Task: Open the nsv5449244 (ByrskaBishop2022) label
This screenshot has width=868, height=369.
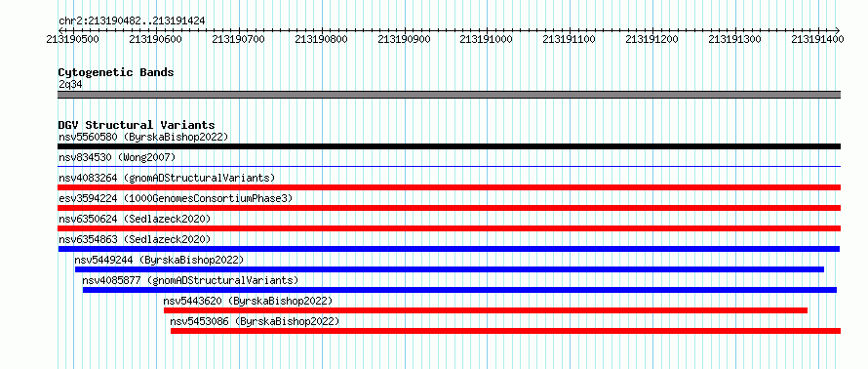Action: pyautogui.click(x=159, y=260)
